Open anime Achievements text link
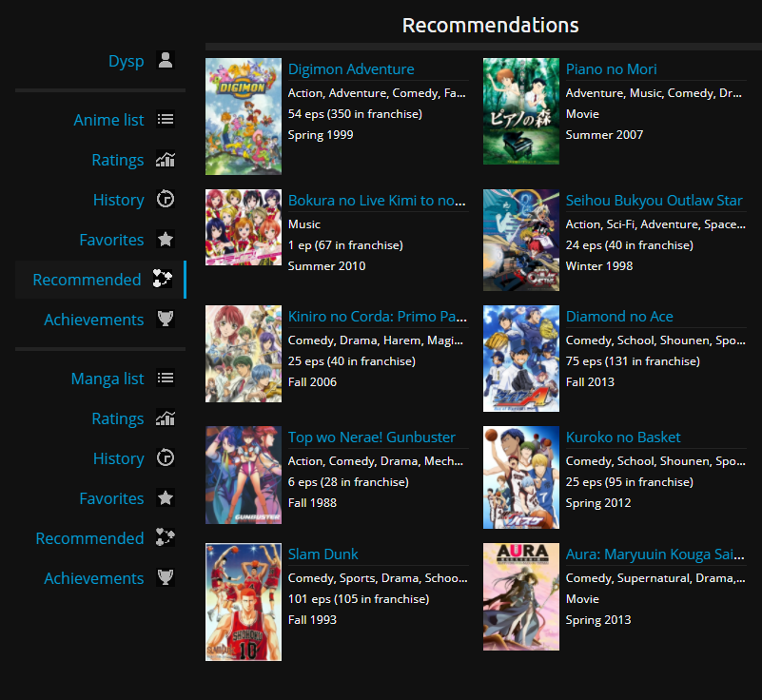The image size is (762, 700). tap(94, 320)
